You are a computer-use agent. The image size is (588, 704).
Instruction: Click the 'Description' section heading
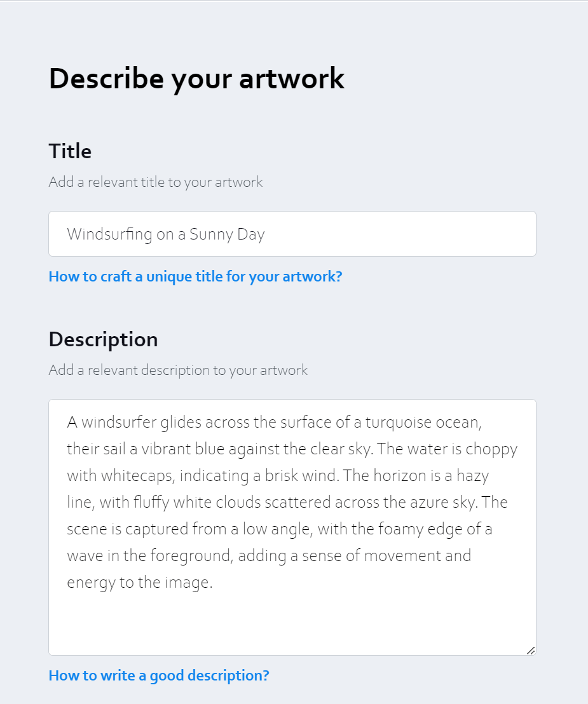coord(104,339)
